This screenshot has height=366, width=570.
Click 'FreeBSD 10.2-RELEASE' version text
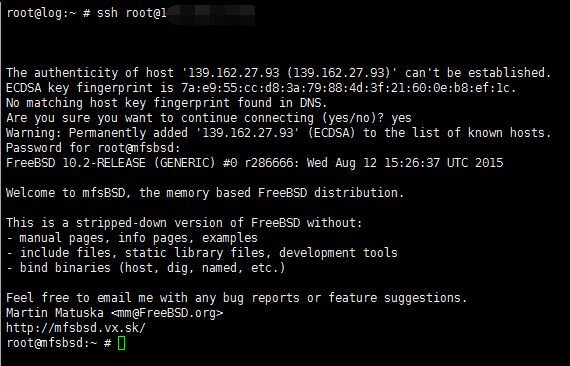pos(76,163)
